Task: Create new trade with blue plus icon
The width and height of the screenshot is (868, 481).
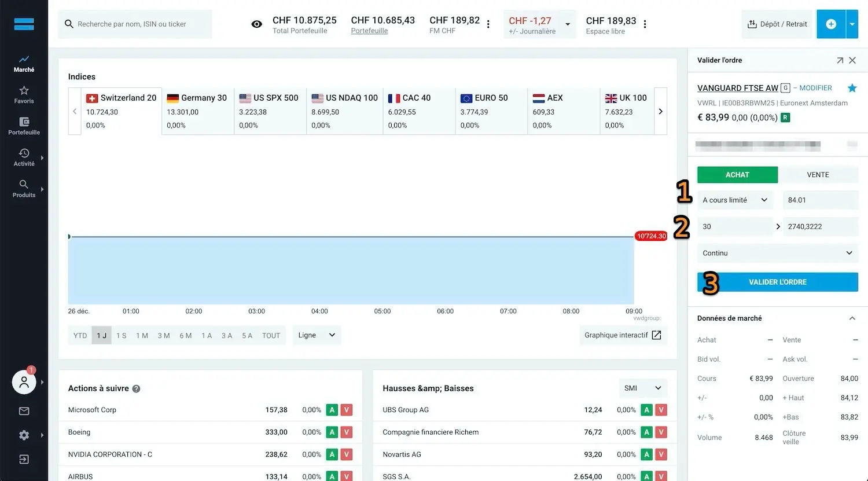Action: pyautogui.click(x=831, y=24)
